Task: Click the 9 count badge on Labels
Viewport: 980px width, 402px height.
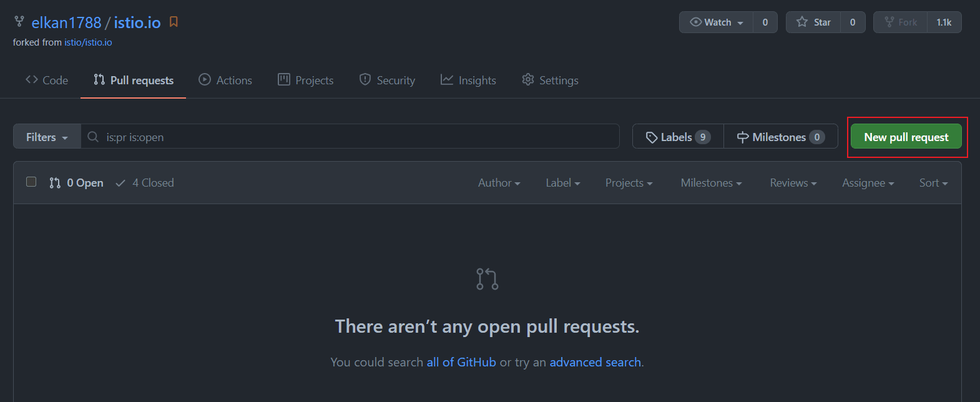Action: pyautogui.click(x=703, y=137)
